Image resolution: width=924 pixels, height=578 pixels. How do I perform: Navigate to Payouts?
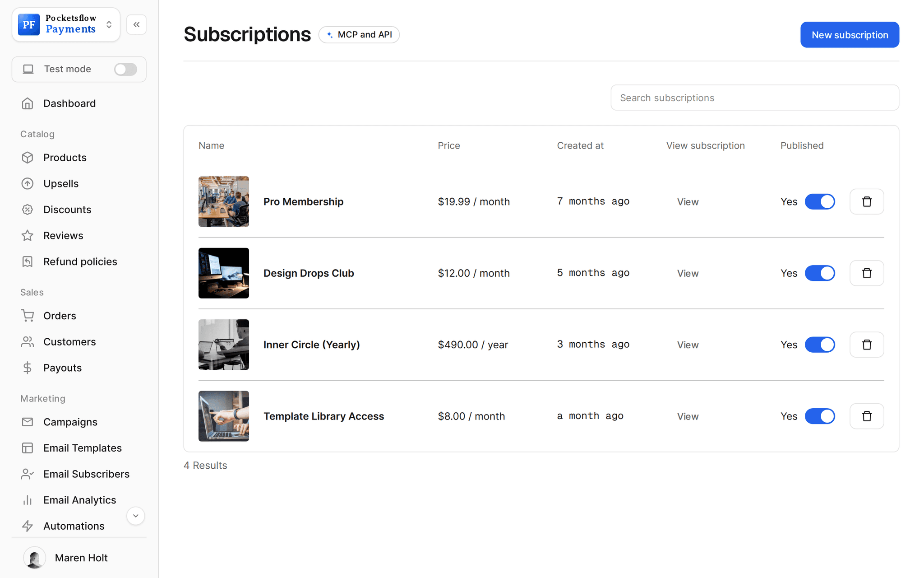[x=62, y=368]
